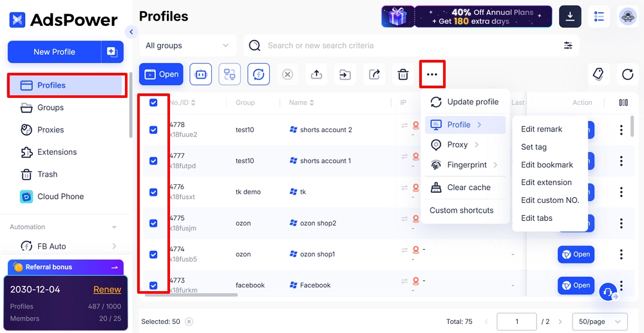This screenshot has width=644, height=333.
Task: Click the tag icon in toolbar
Action: (598, 74)
